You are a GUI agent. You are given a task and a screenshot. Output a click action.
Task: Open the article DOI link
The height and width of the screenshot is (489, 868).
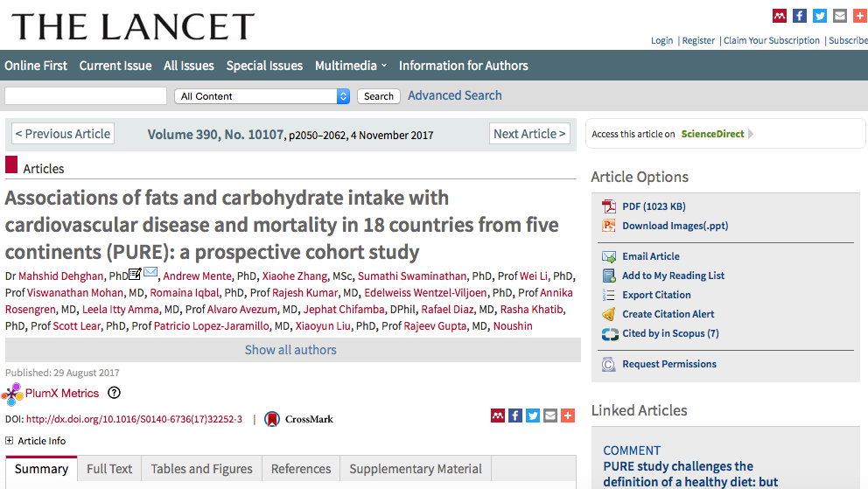pyautogui.click(x=134, y=419)
